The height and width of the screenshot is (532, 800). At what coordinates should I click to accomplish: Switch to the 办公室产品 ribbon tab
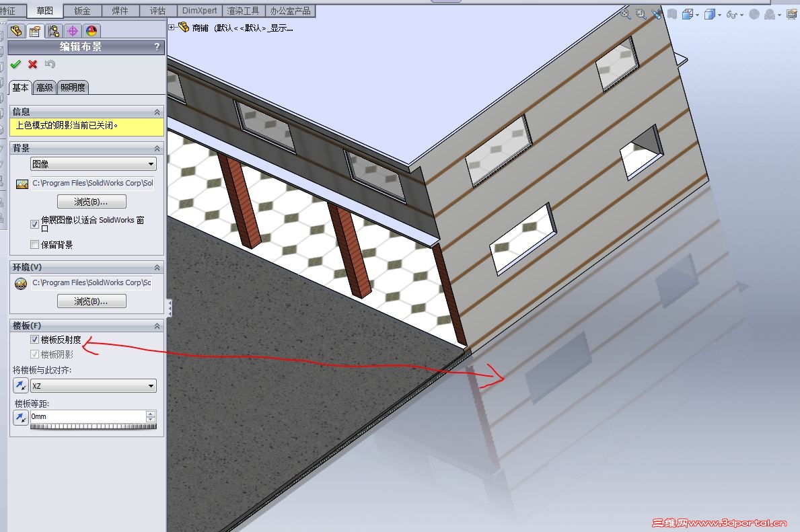[x=290, y=11]
